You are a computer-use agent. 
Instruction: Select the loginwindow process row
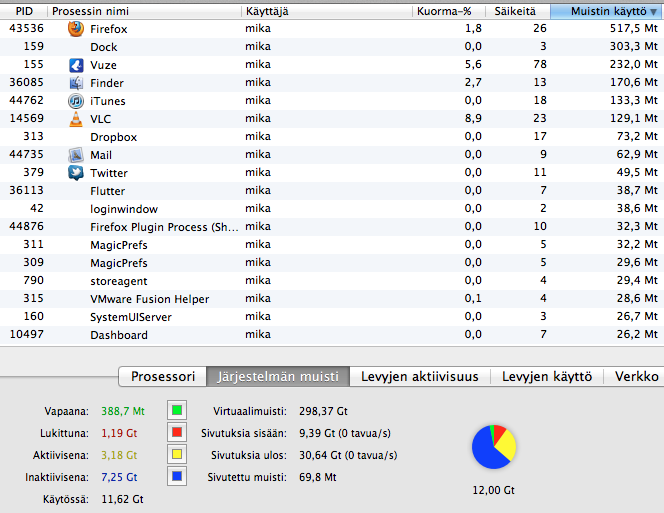[x=332, y=209]
